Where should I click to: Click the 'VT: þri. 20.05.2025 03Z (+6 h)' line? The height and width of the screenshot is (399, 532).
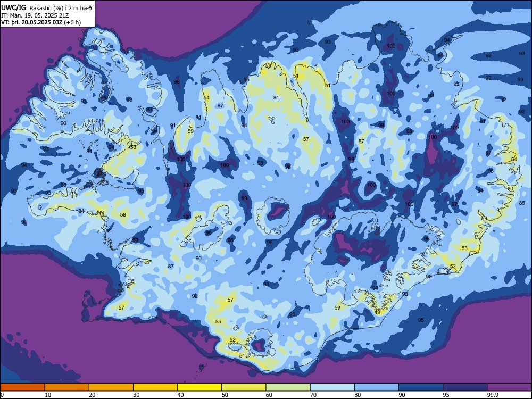(41, 22)
